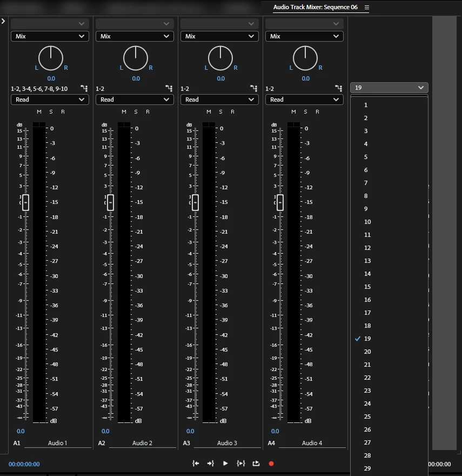Mute track Audio 4
The image size is (462, 476).
tap(293, 112)
